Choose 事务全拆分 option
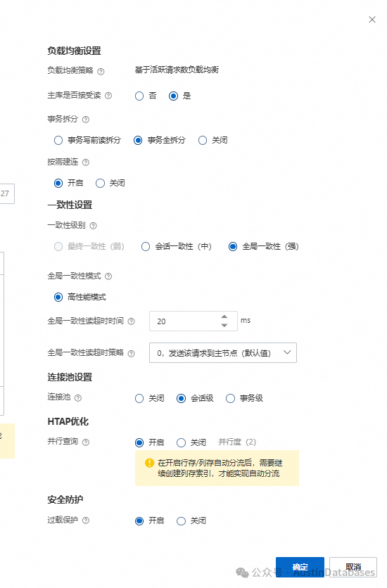387x588 pixels. tap(138, 140)
